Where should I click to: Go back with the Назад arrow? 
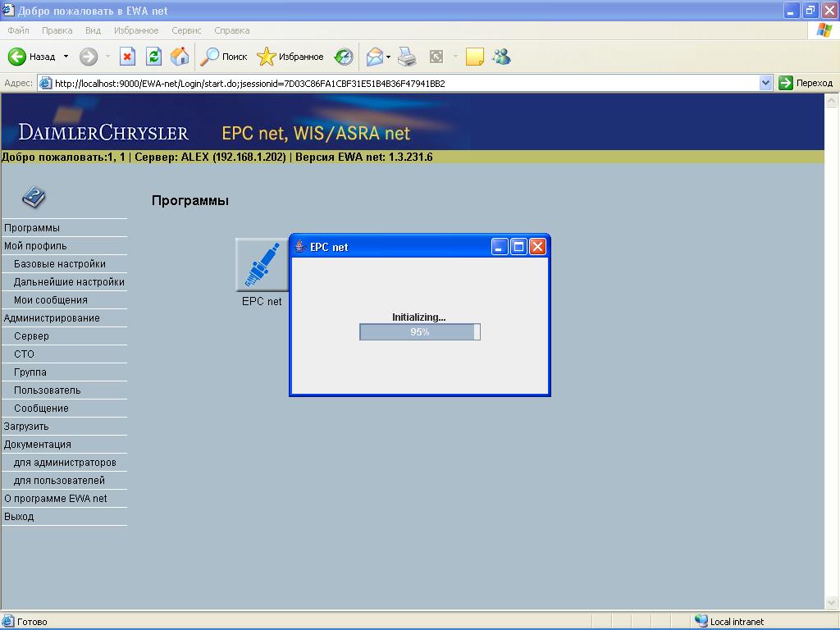31,57
